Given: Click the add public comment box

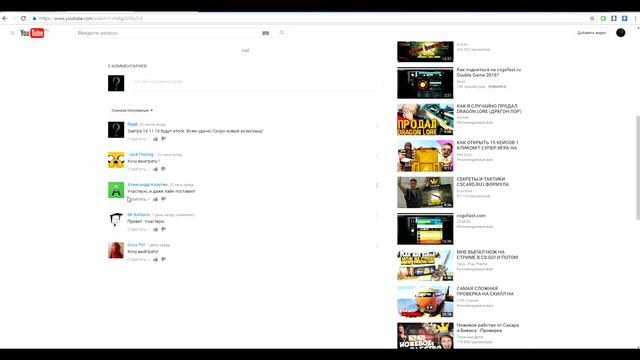Looking at the screenshot, I should point(256,82).
